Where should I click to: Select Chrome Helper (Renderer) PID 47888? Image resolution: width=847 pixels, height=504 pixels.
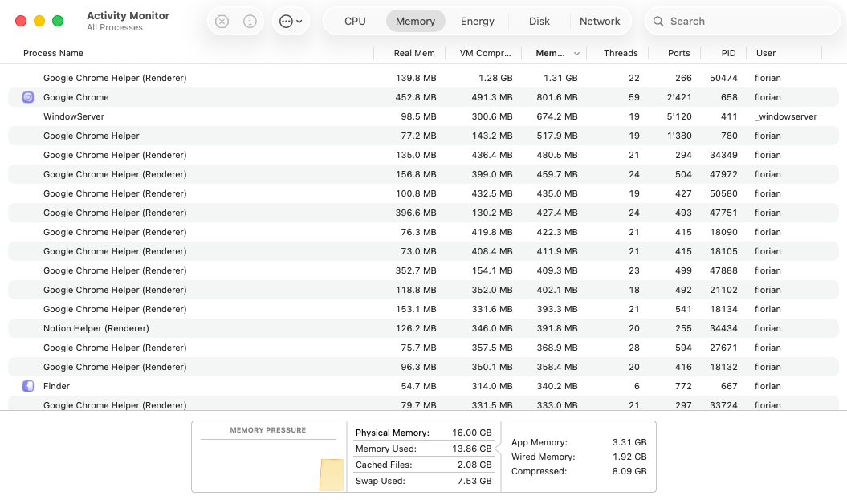tap(424, 270)
